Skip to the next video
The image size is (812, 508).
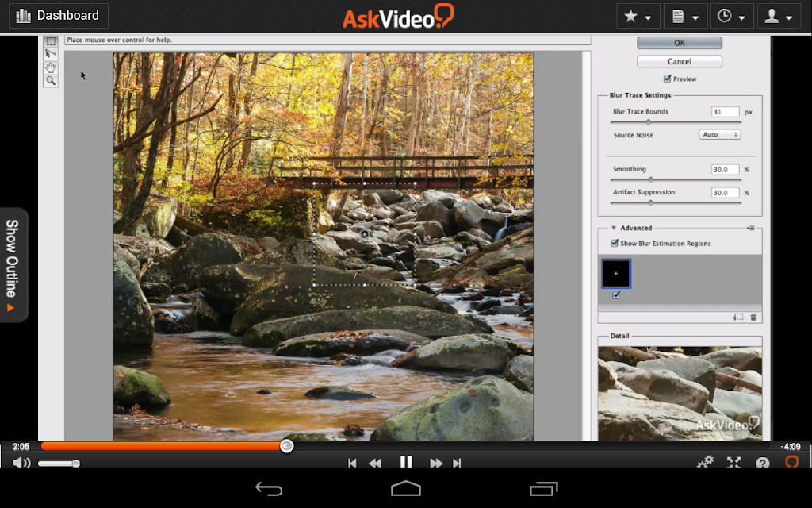[457, 463]
